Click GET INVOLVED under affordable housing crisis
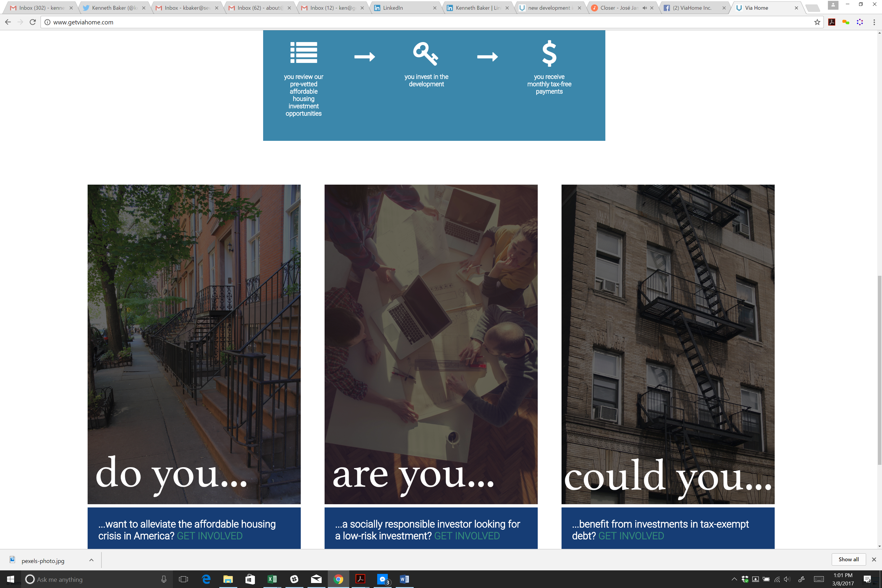Viewport: 882px width, 588px height. (209, 536)
